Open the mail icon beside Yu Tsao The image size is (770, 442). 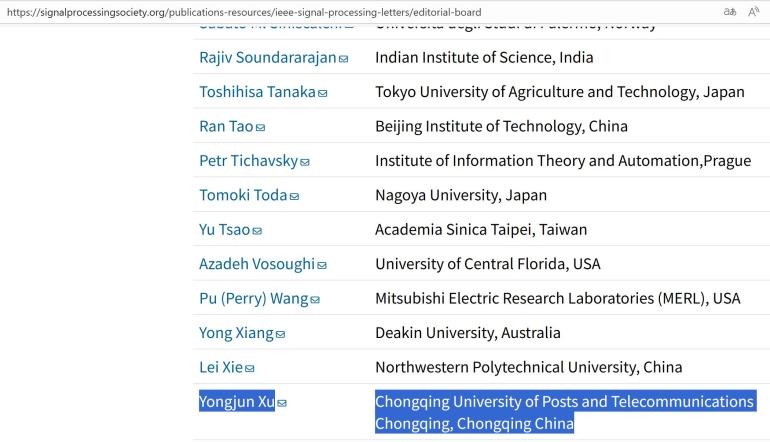pyautogui.click(x=257, y=231)
